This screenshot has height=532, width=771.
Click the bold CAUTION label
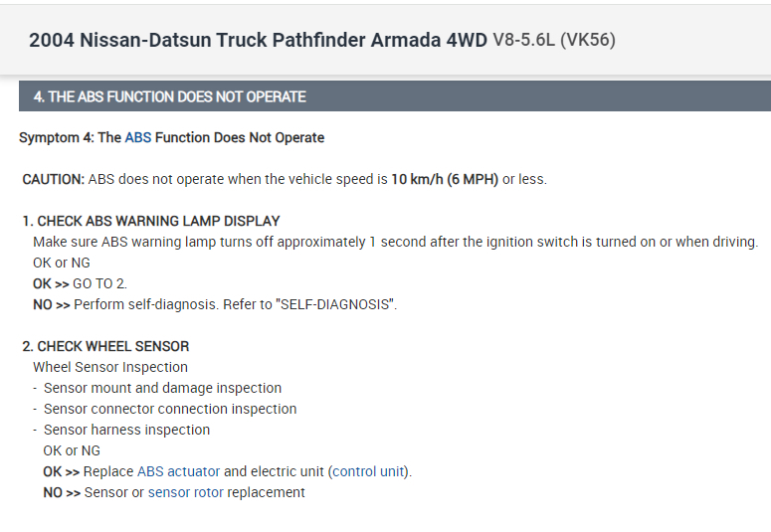click(x=54, y=179)
